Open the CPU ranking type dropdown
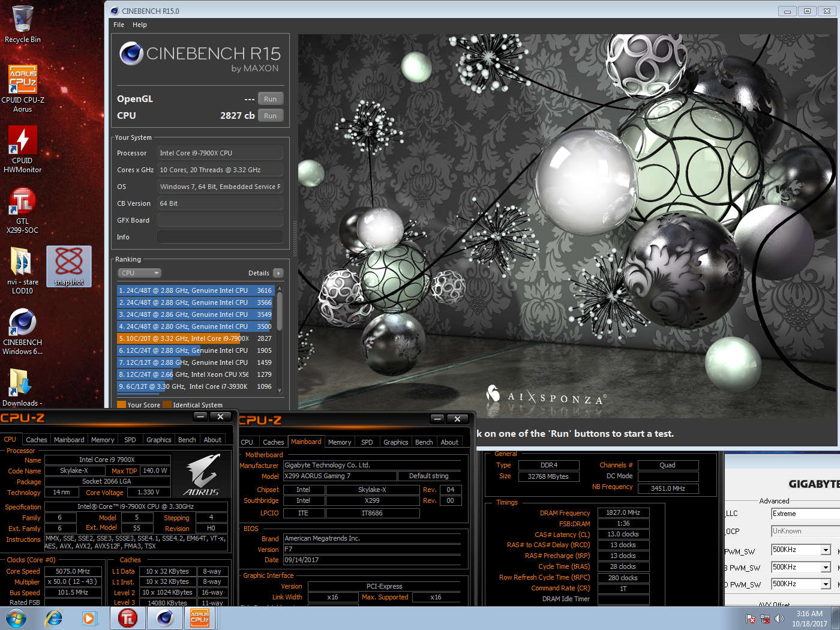Viewport: 840px width, 630px height. [140, 273]
